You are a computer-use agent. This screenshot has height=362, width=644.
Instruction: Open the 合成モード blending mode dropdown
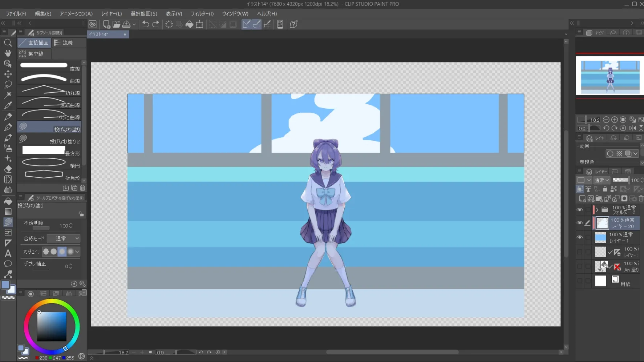click(x=64, y=238)
